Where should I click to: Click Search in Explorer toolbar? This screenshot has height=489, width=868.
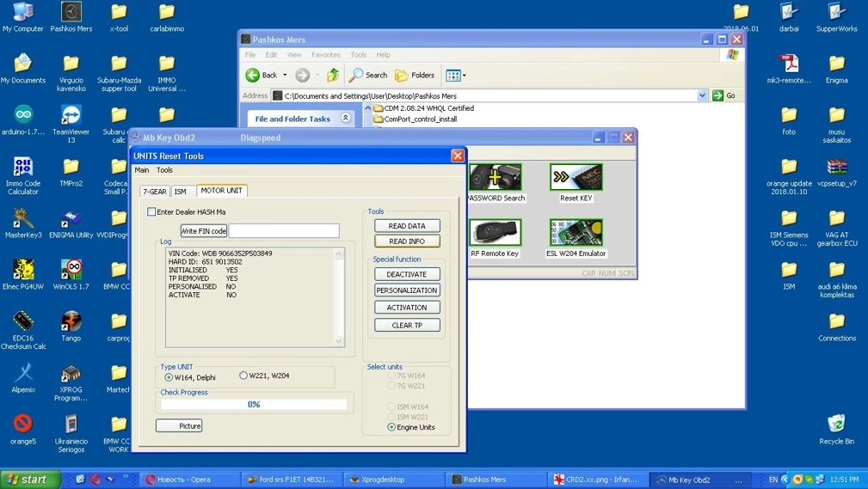coord(369,76)
